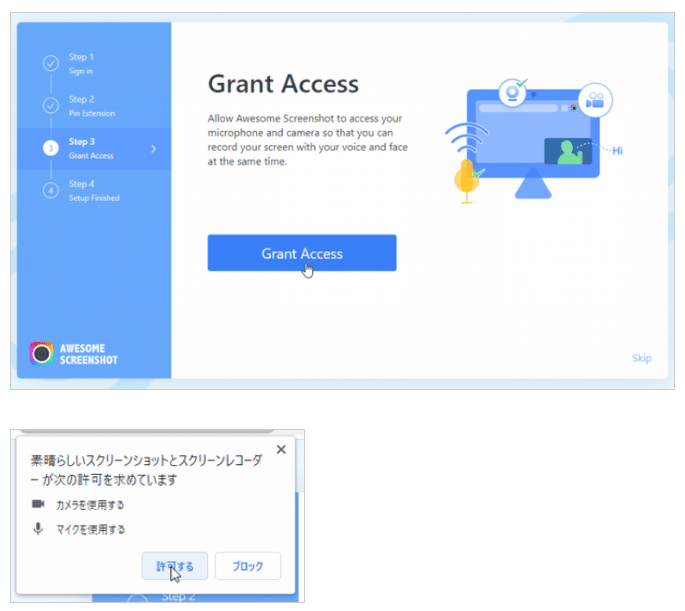Image resolution: width=685 pixels, height=611 pixels.
Task: Click the Grant Access page heading
Action: (283, 83)
